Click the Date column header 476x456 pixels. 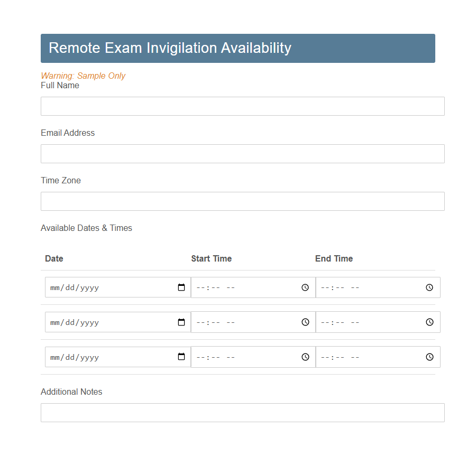point(54,258)
